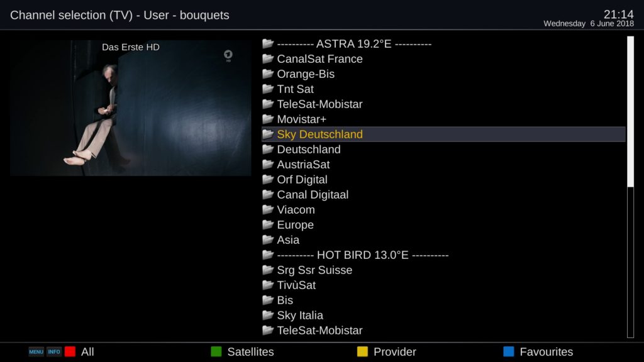Viewport: 644px width, 362px height.
Task: Click folder icon beside TivùSat
Action: pos(268,285)
